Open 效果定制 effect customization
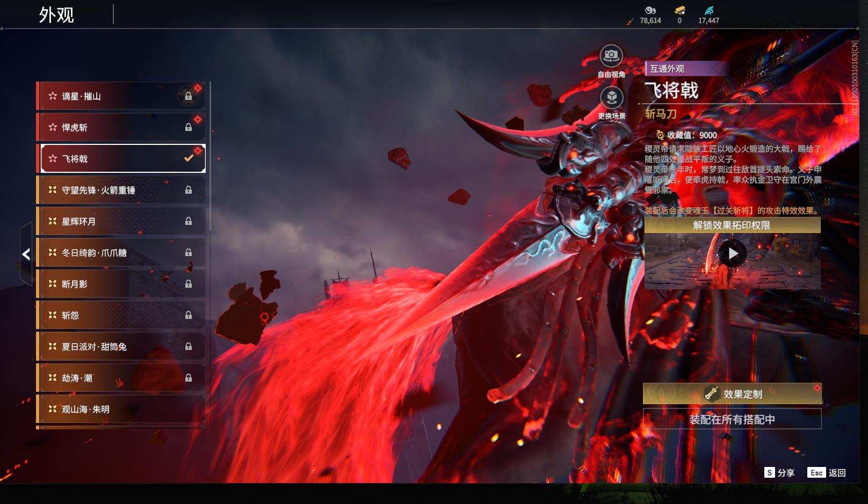Image resolution: width=868 pixels, height=504 pixels. 732,394
